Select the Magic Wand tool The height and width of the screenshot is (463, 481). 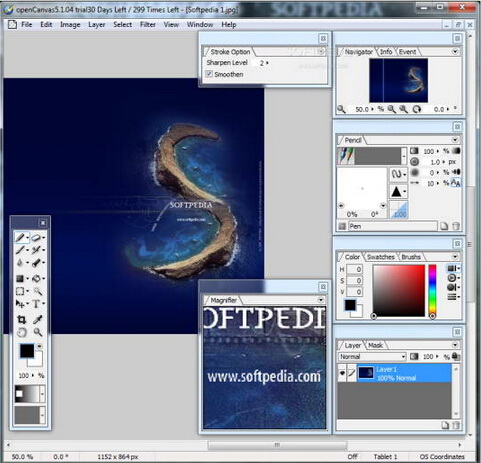pos(38,291)
